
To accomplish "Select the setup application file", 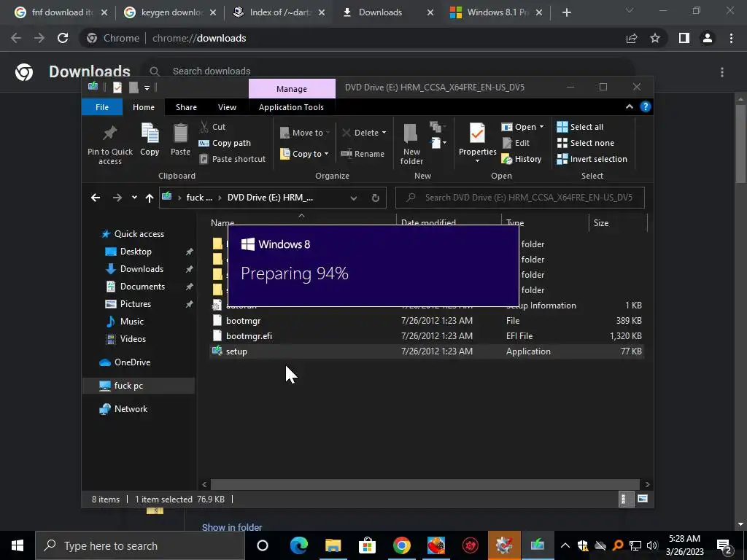I will point(427,351).
